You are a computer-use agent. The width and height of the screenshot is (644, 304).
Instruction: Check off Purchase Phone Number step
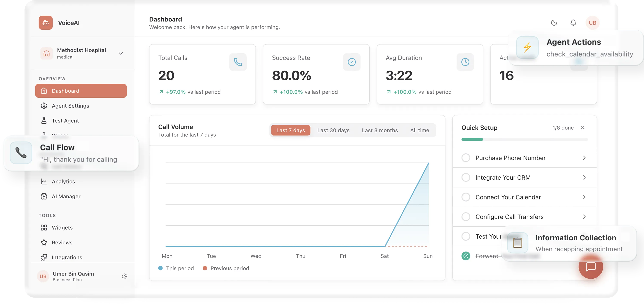466,158
